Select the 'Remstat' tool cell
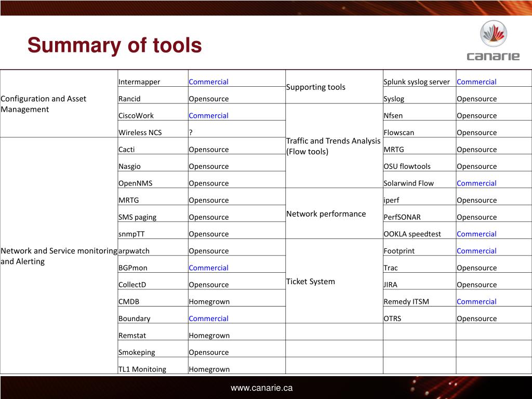 [x=153, y=332]
